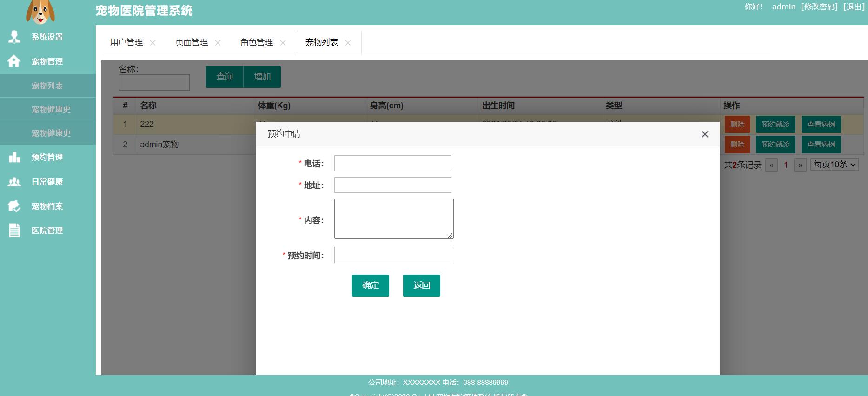Click the dog logo in header
Image resolution: width=868 pixels, height=396 pixels.
tap(40, 12)
